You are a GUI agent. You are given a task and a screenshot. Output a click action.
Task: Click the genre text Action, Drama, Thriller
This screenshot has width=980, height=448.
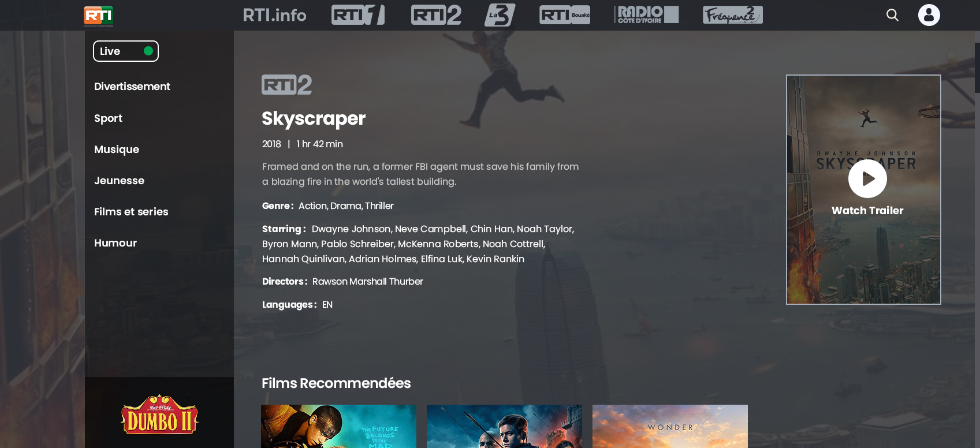[346, 206]
